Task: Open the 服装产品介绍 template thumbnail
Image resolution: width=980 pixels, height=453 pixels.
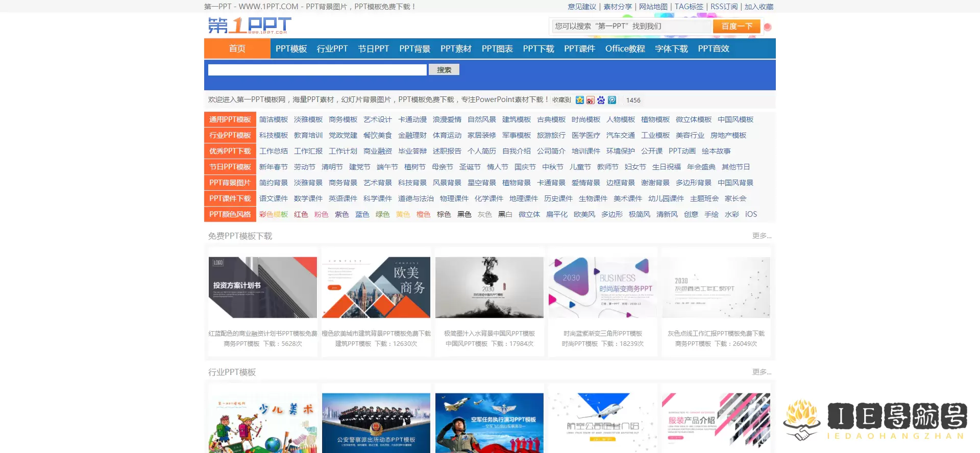Action: tap(716, 422)
